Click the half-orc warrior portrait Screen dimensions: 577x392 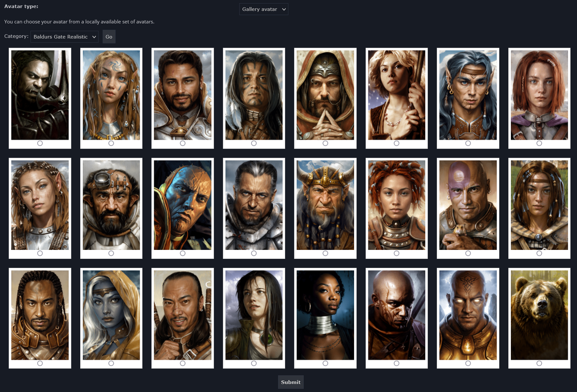[x=40, y=95]
